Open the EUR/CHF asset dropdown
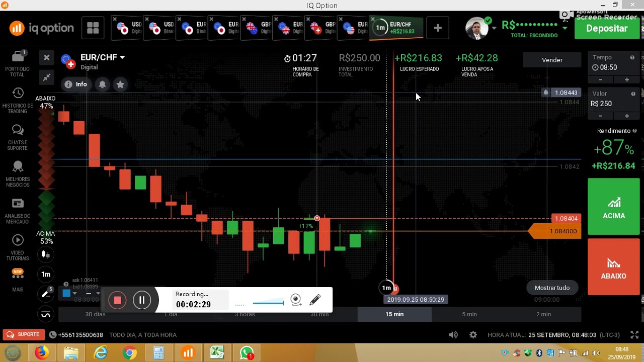The image size is (644, 362). pos(103,57)
